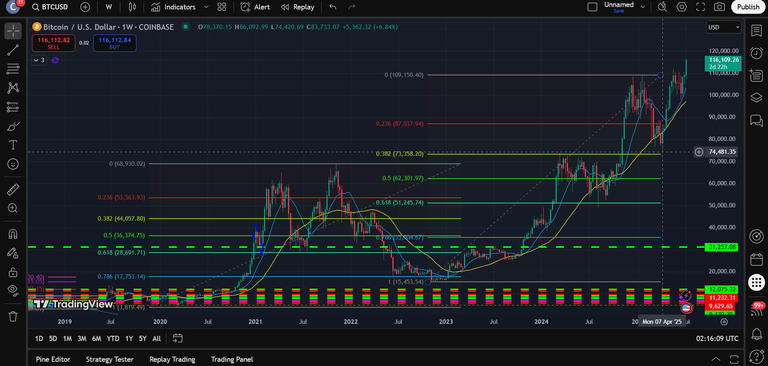Open the go-to-date calendar icon

(x=177, y=338)
